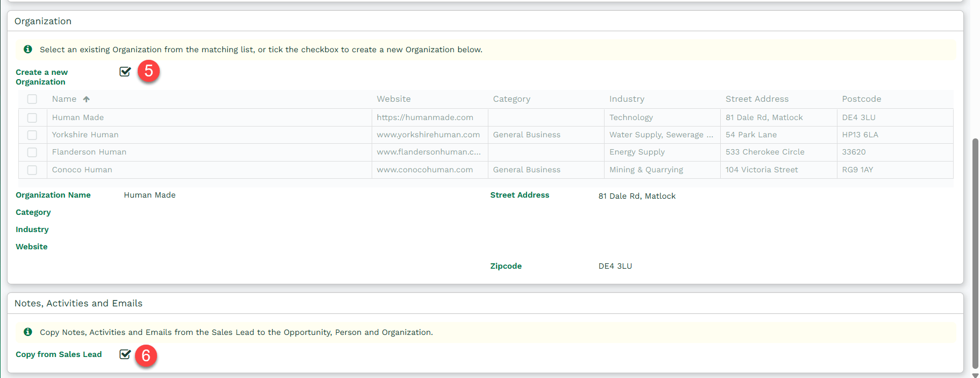
Task: Click the info icon in Organization notice
Action: [28, 50]
